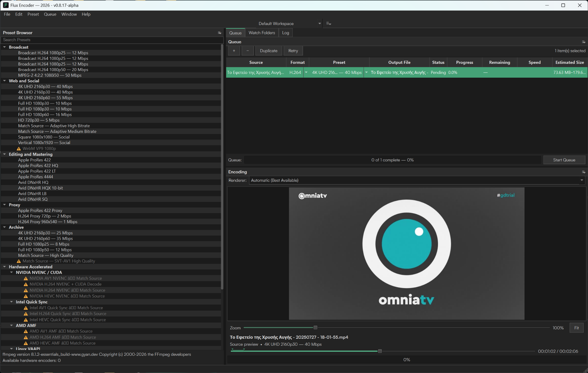Viewport: 588px width, 373px height.
Task: Collapse the AMD AMF subgroup
Action: point(11,326)
